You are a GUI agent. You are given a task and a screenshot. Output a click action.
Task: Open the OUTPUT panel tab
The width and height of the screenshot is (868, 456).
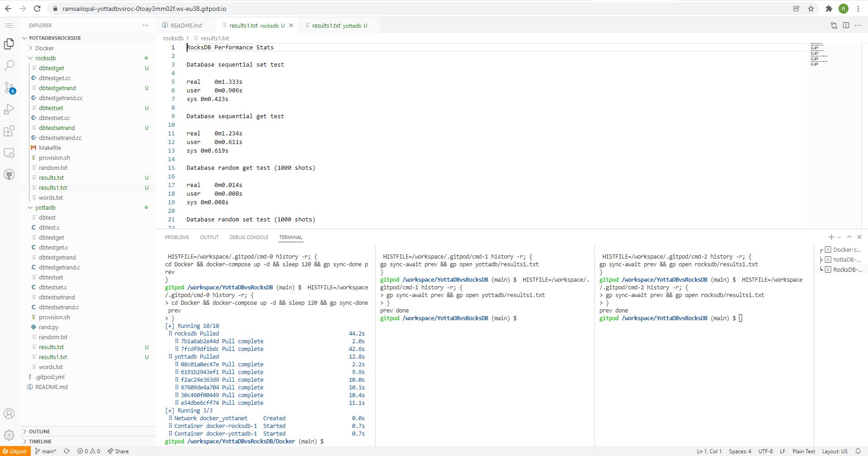[209, 237]
